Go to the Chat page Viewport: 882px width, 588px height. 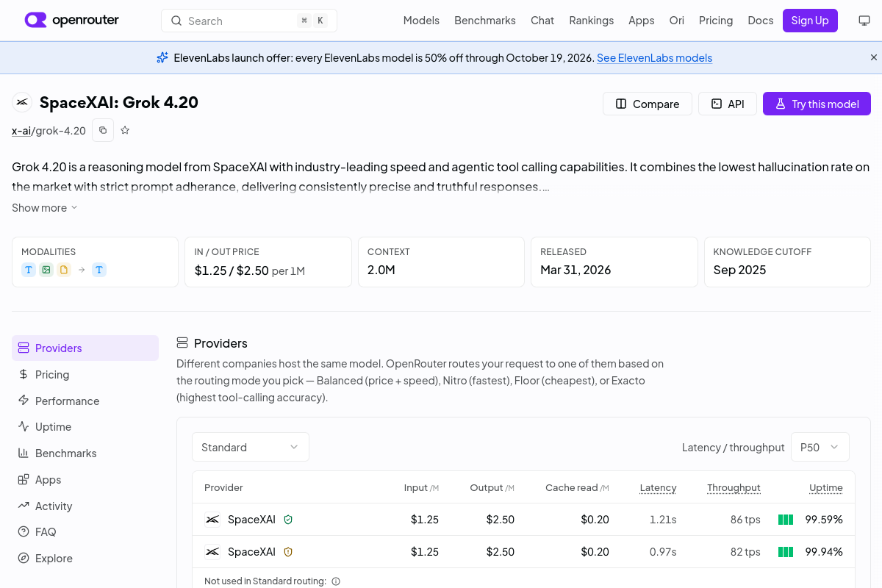point(542,21)
